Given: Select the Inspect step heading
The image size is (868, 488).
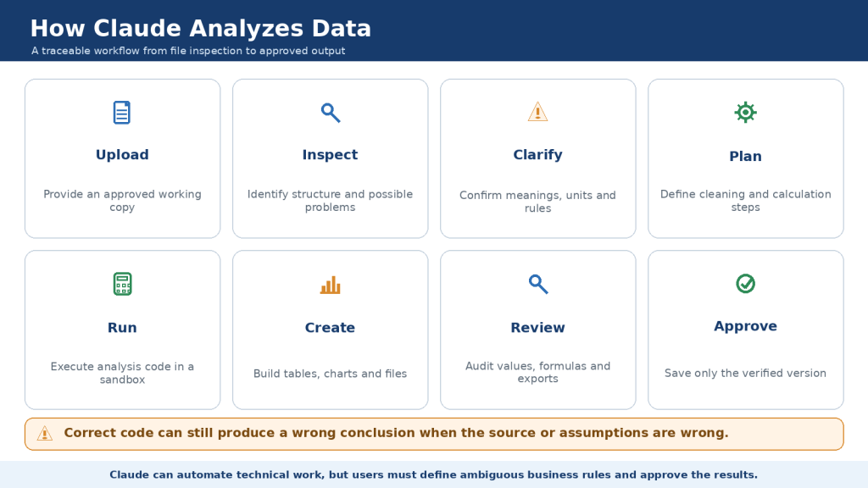Looking at the screenshot, I should pos(330,155).
